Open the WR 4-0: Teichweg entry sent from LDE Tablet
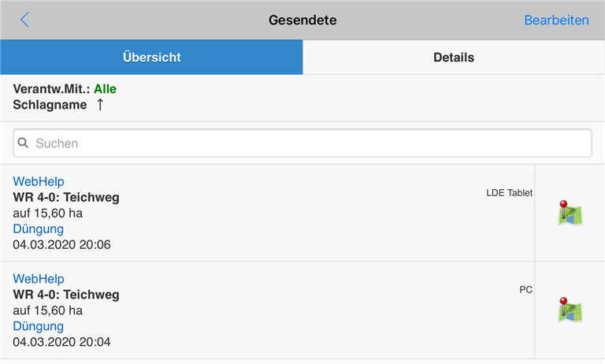Viewport: 605px width, 364px height. point(66,197)
